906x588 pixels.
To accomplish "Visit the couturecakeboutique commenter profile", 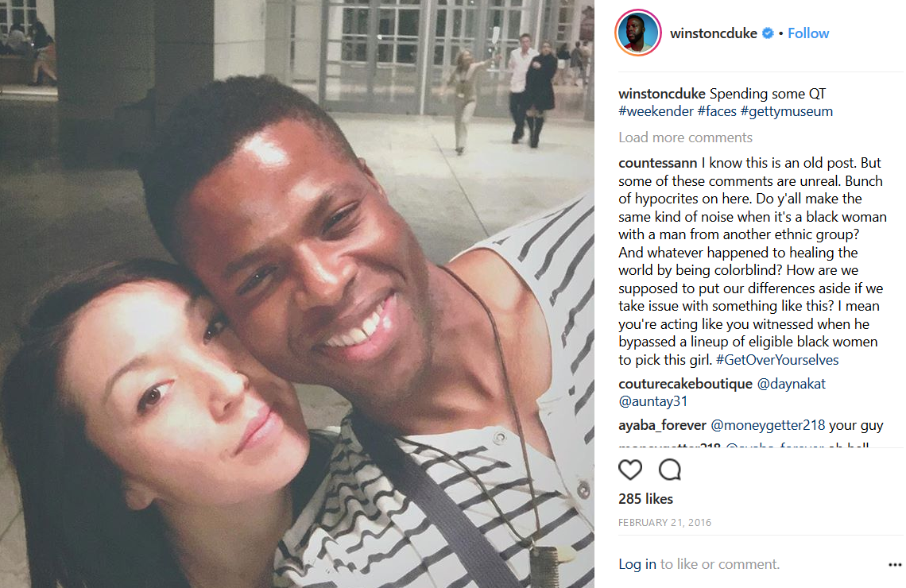I will 685,384.
